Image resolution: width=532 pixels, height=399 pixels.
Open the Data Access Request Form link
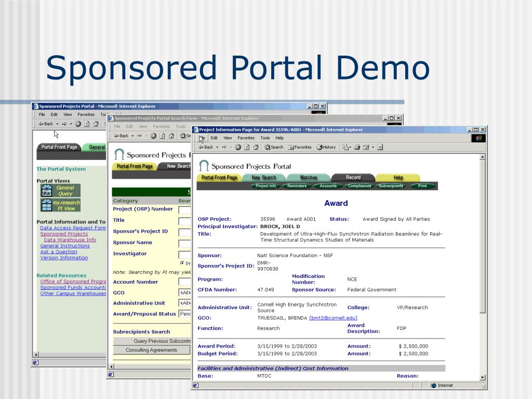73,228
